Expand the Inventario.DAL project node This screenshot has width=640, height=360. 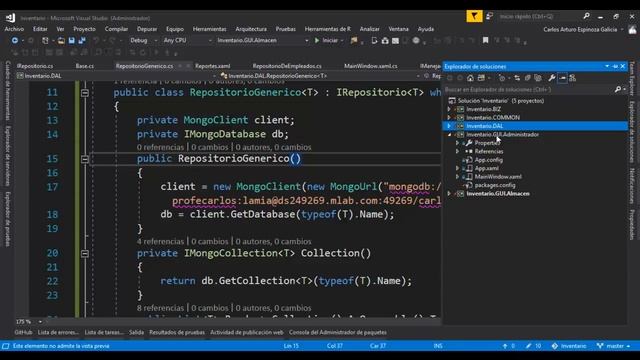(x=449, y=126)
